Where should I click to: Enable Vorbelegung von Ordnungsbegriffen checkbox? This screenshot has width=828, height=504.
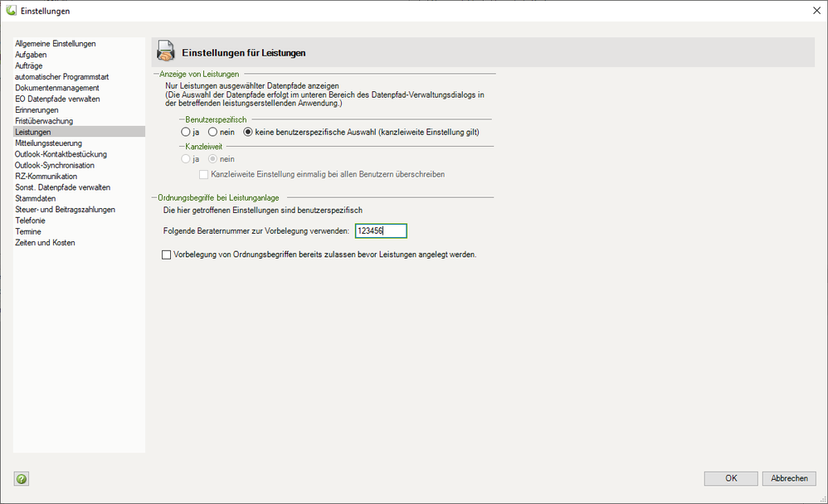167,255
